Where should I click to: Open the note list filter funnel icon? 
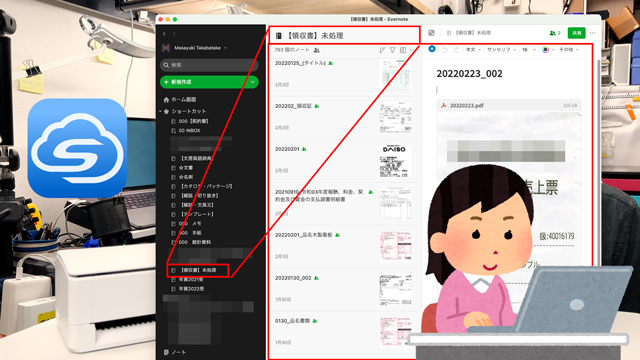click(392, 50)
